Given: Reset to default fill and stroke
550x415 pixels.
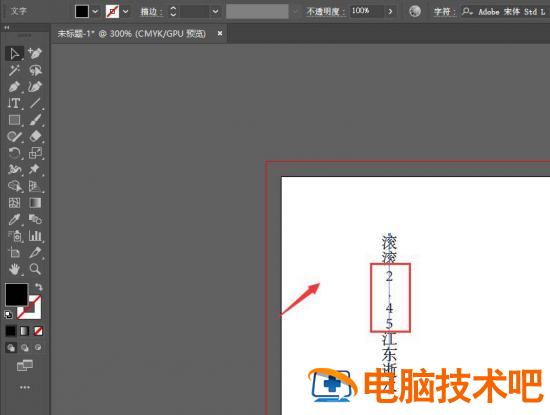Looking at the screenshot, I should [x=8, y=314].
